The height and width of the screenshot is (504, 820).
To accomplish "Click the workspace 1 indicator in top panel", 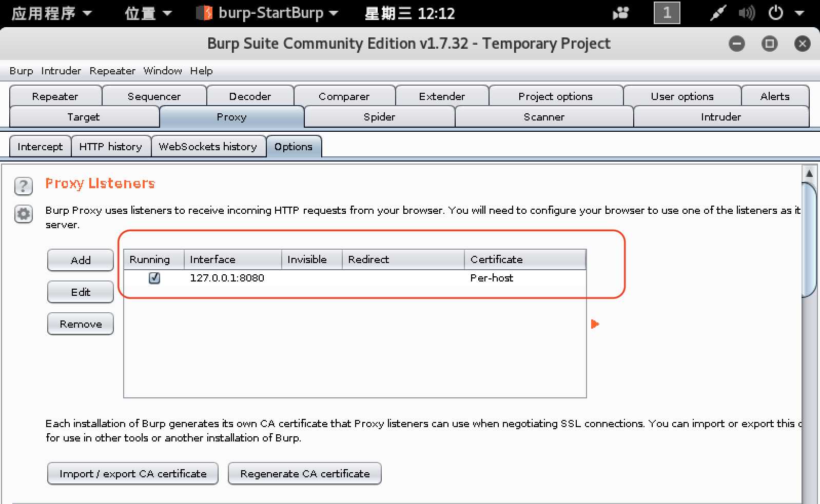I will click(667, 13).
